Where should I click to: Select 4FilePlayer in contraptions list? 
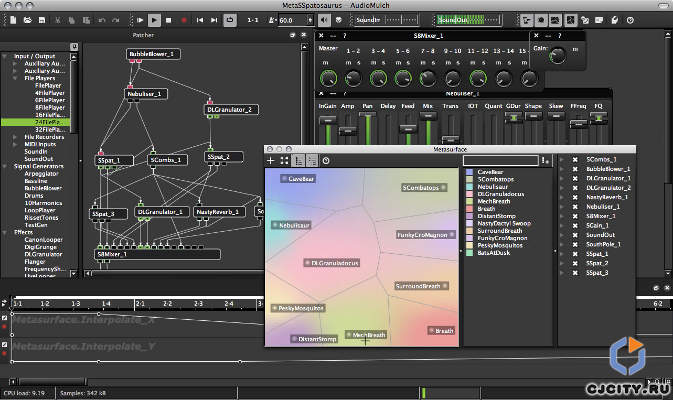(50, 93)
